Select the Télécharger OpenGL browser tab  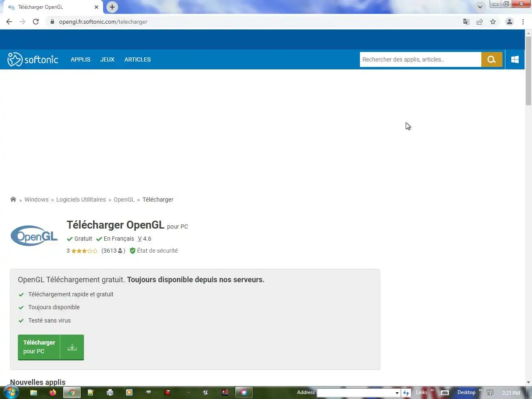coord(52,7)
